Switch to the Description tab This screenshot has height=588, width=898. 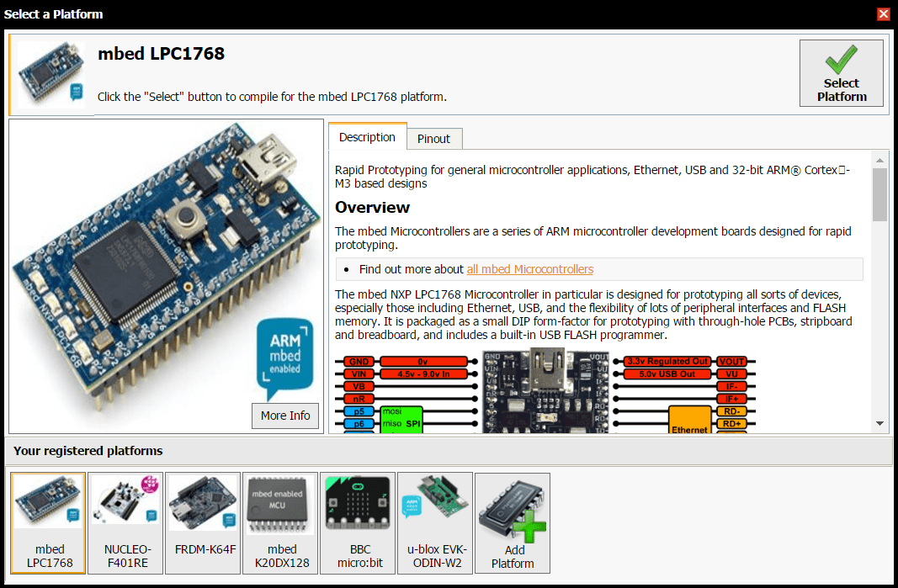point(368,136)
